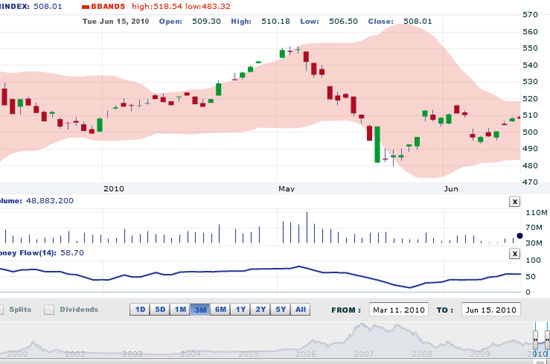Switch to the 1M range
This screenshot has height=364, width=550.
click(x=180, y=310)
